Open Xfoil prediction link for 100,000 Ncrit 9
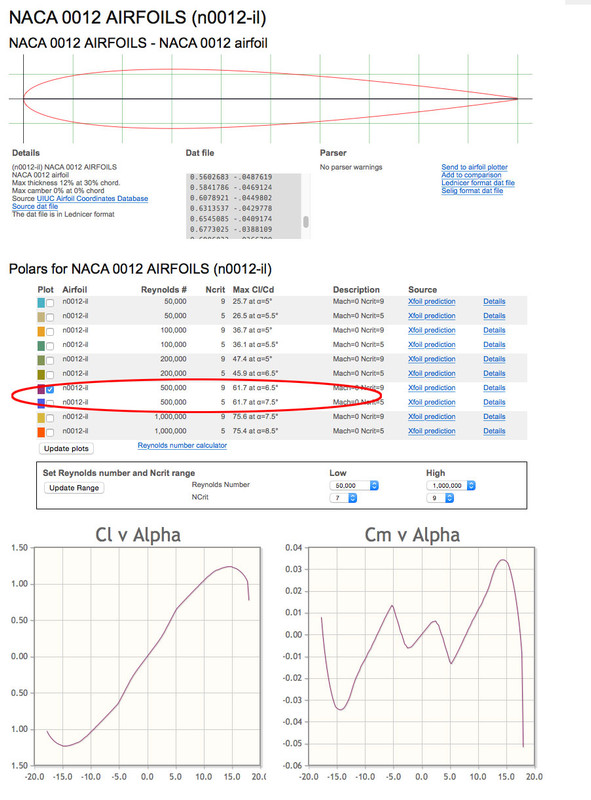This screenshot has height=800, width=591. click(432, 330)
